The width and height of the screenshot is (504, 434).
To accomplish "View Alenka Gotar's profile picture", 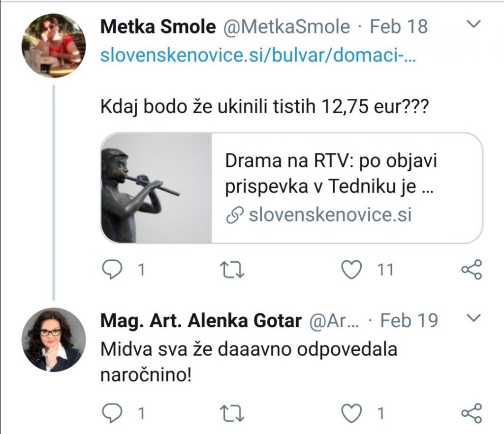I will point(53,340).
